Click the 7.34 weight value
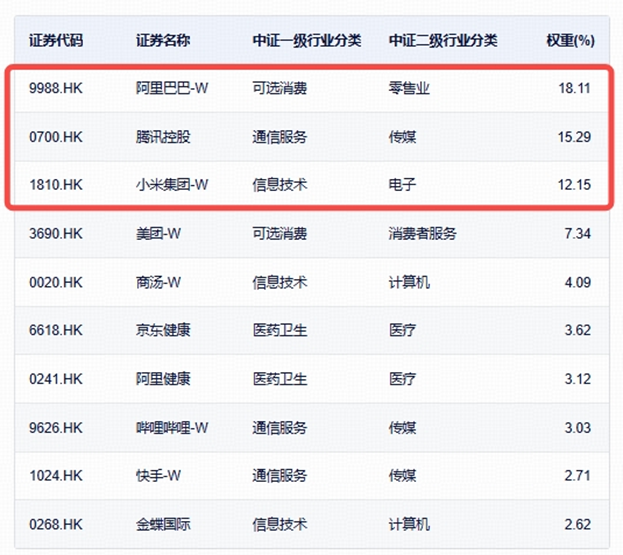Screen dimensions: 623x555 click(578, 234)
